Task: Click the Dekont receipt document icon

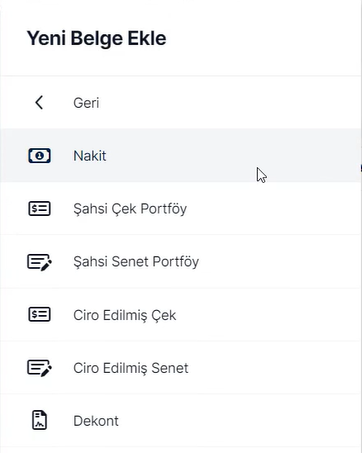Action: click(39, 420)
